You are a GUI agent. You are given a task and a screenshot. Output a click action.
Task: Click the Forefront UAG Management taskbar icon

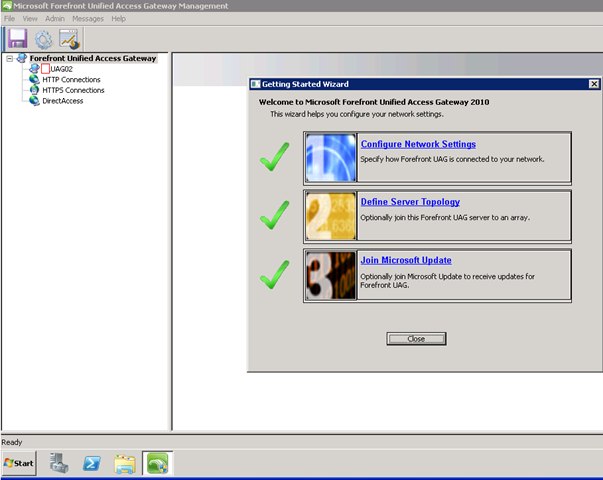coord(157,463)
